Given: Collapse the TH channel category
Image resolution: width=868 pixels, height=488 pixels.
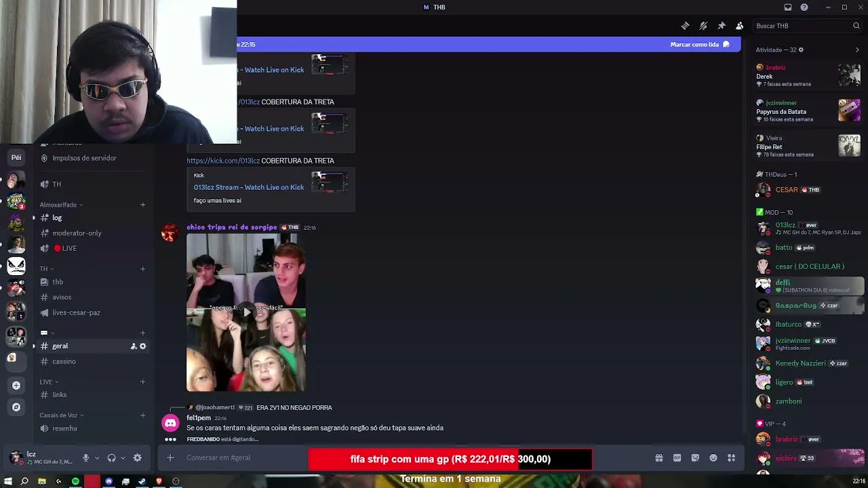Looking at the screenshot, I should [x=46, y=269].
